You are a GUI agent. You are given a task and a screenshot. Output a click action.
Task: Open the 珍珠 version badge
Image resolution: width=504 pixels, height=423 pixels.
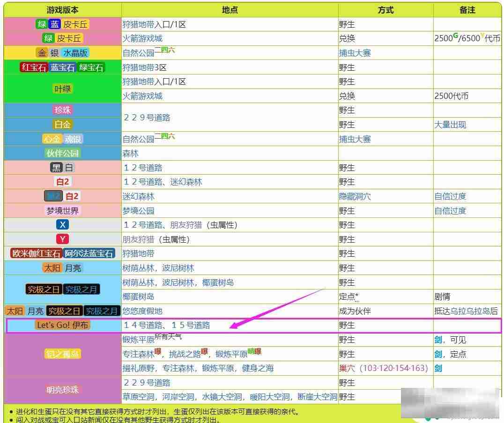(63, 110)
